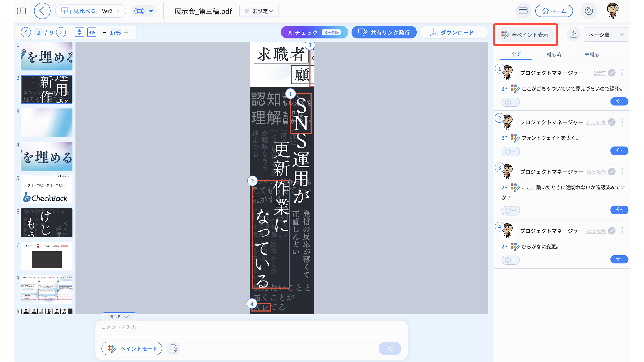Click the ダウンロード button

453,32
